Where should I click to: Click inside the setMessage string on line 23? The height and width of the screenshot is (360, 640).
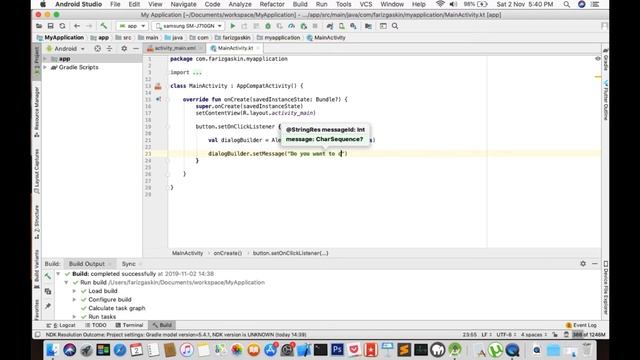coord(316,154)
